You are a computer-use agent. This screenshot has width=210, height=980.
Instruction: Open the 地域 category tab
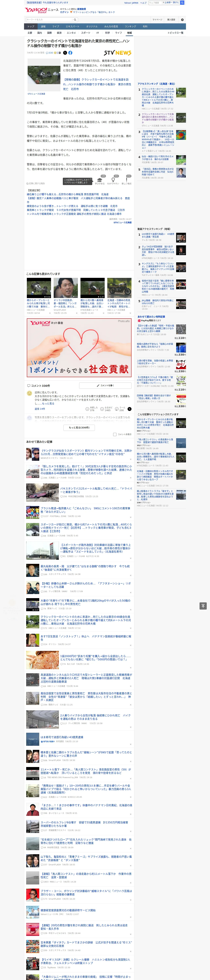point(129,33)
